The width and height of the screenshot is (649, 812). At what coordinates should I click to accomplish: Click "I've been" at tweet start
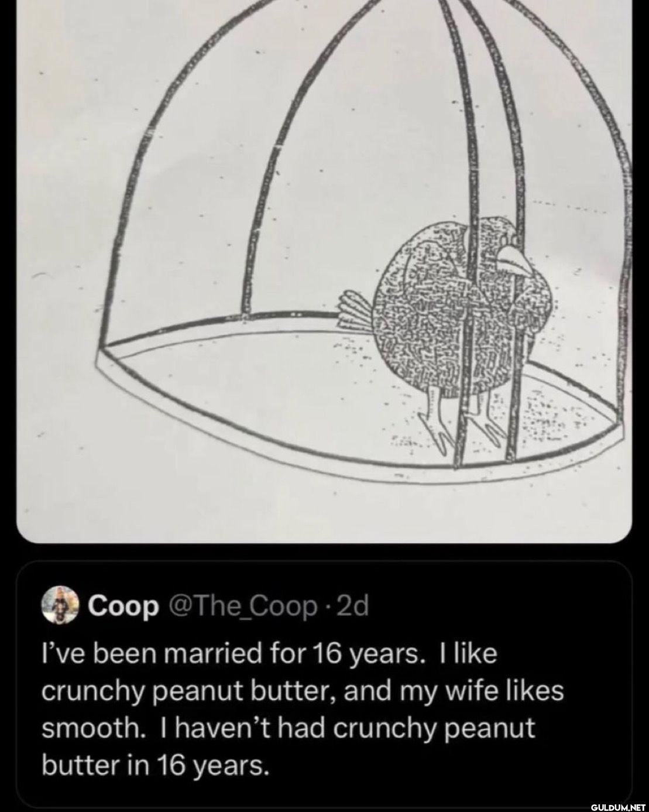coord(92,654)
